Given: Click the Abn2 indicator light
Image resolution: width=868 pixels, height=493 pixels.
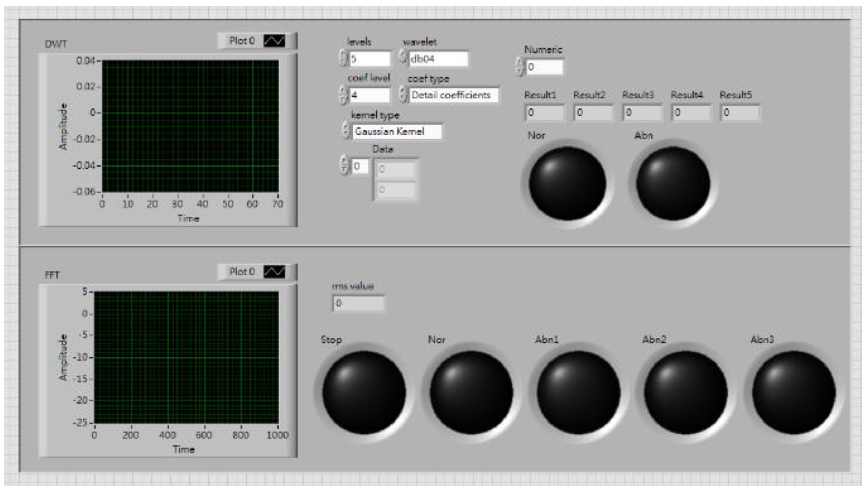Looking at the screenshot, I should click(686, 392).
